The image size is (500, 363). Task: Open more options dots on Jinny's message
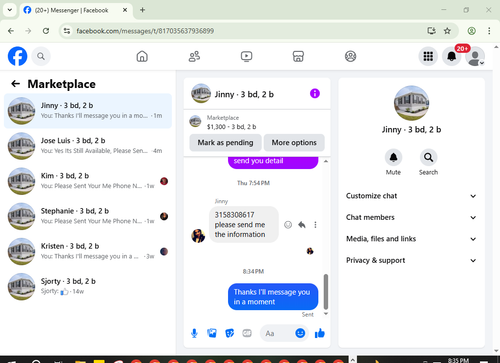point(315,225)
